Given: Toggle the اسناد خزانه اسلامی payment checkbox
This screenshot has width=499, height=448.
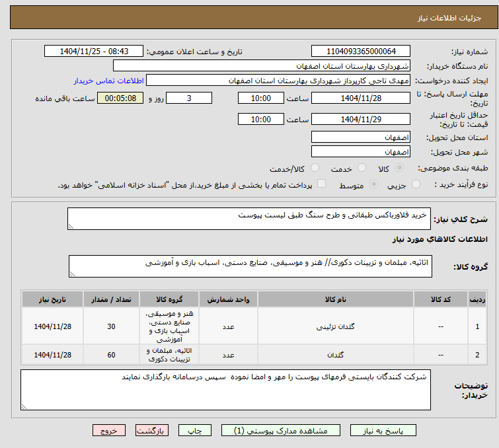Looking at the screenshot, I should 322,184.
